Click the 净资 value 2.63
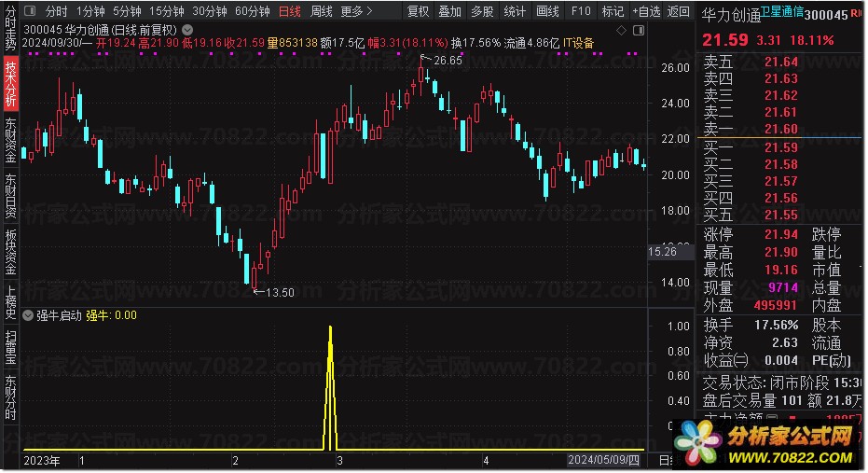 [x=785, y=342]
